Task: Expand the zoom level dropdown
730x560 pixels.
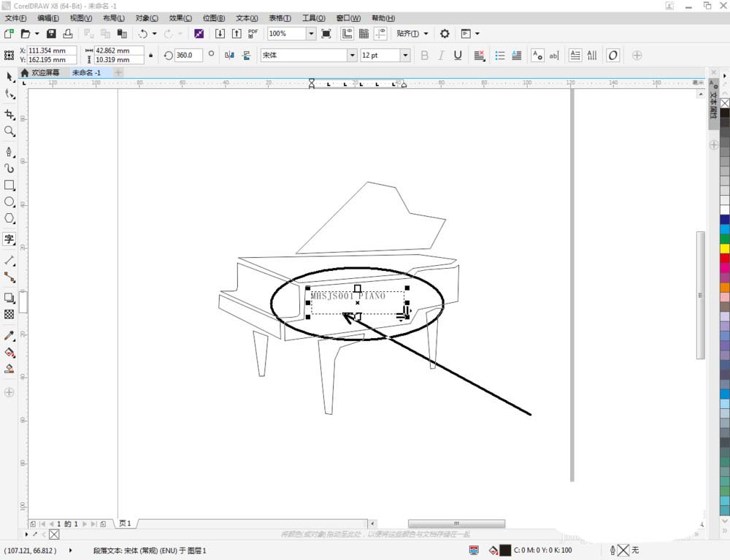Action: (x=311, y=34)
